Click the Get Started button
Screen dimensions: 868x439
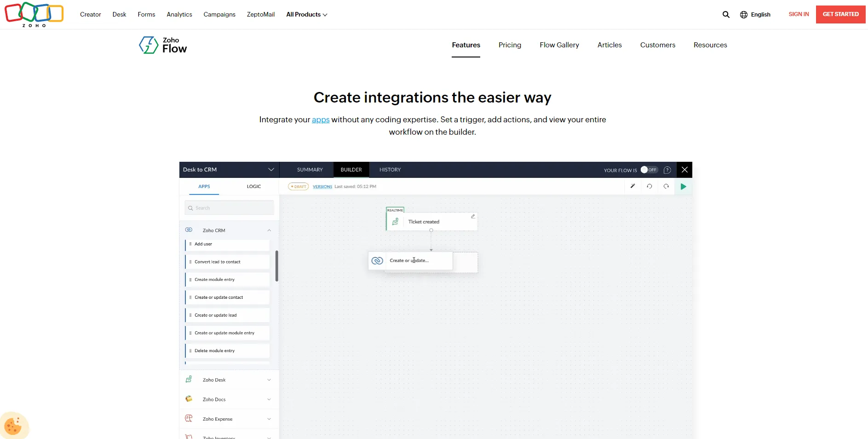(x=840, y=14)
